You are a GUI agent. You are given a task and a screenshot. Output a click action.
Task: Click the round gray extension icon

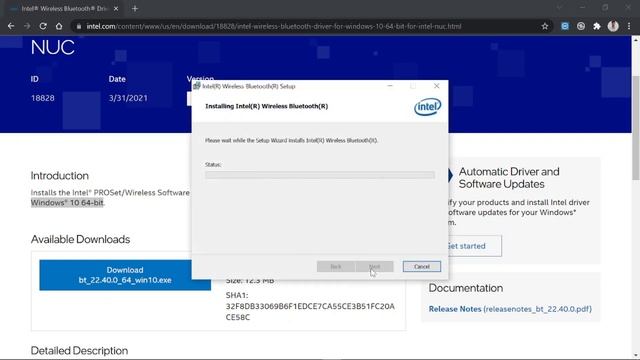581,26
